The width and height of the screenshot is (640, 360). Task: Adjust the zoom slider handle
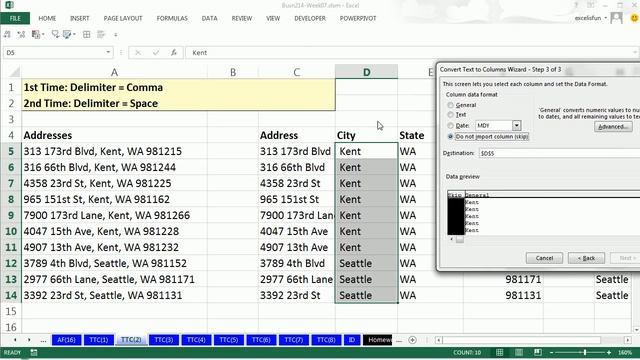(x=584, y=352)
